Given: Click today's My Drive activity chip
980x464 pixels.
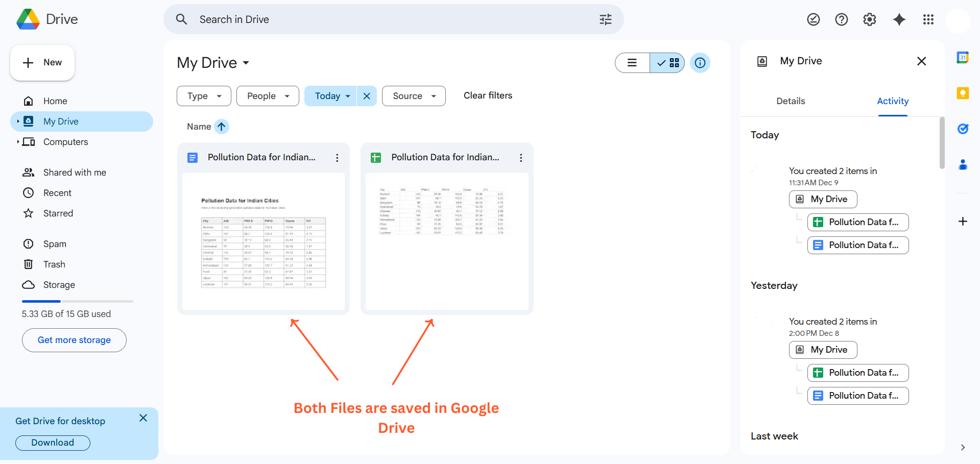Looking at the screenshot, I should tap(823, 199).
